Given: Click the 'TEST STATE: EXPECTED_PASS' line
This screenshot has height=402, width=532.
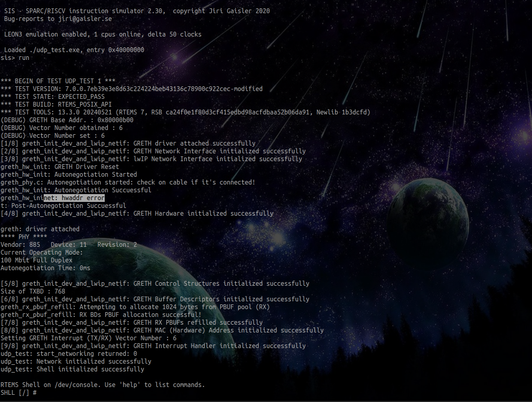Looking at the screenshot, I should (53, 97).
